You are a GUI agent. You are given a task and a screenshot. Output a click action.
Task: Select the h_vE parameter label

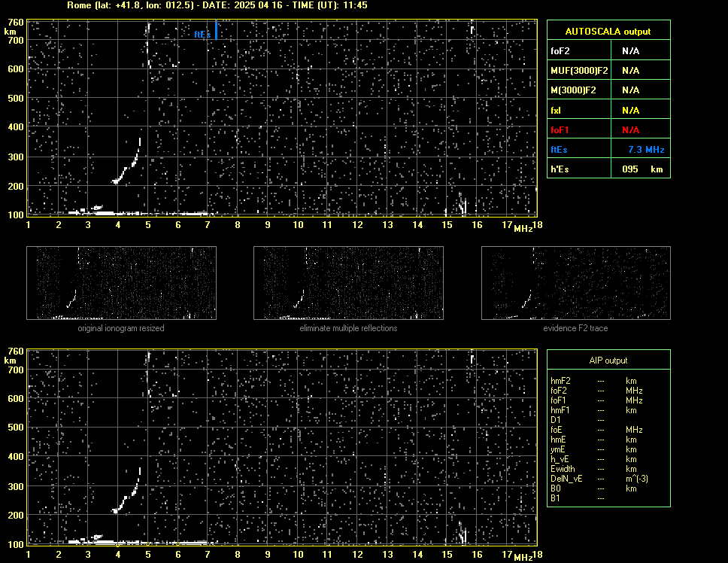[x=560, y=459]
